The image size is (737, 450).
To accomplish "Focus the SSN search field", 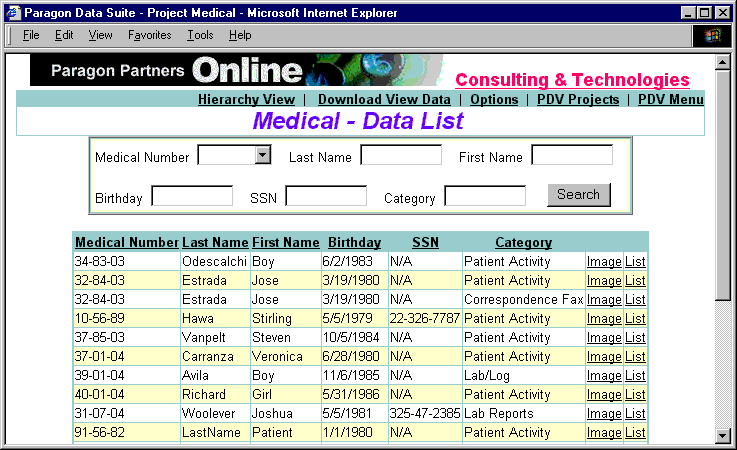I will tap(326, 196).
